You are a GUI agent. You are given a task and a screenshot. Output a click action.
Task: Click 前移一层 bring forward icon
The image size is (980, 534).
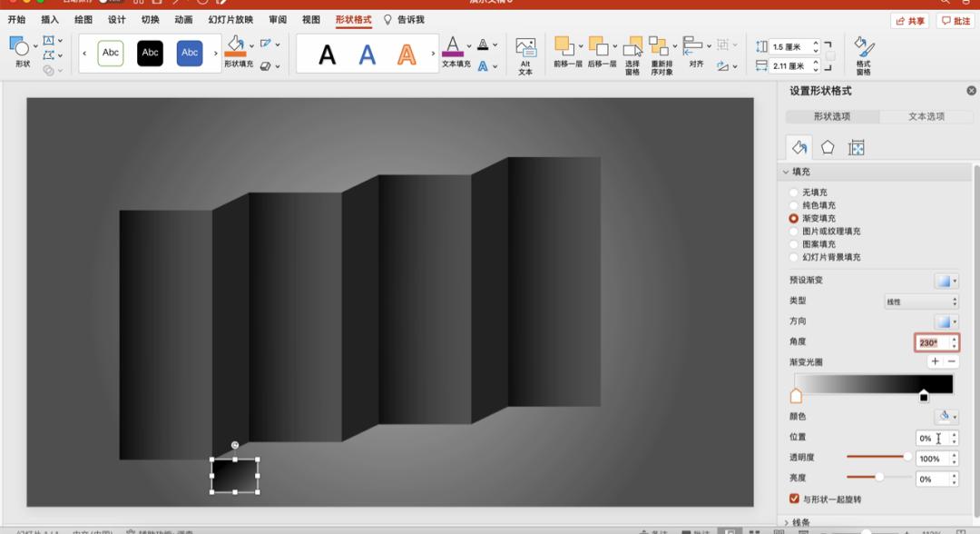565,47
